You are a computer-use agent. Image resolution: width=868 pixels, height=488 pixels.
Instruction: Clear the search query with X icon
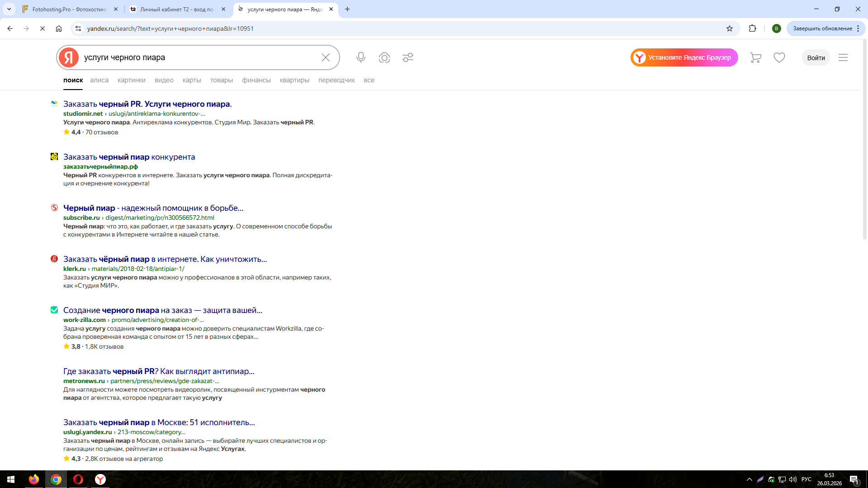(x=326, y=57)
